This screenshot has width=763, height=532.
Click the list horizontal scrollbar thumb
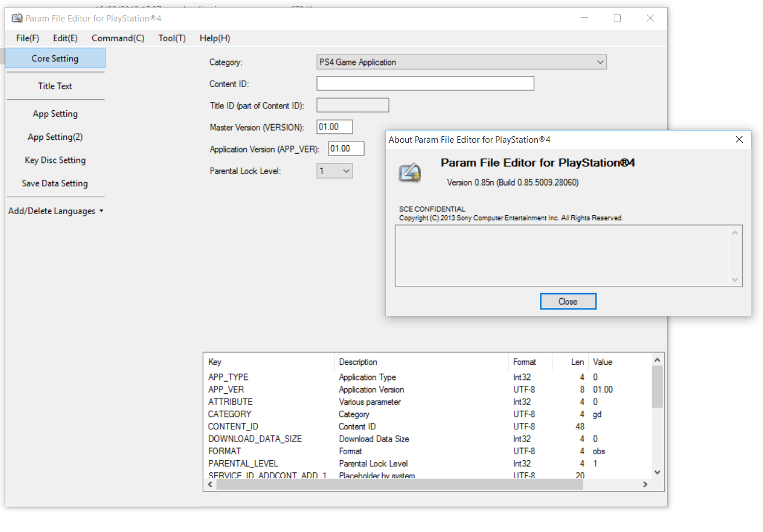click(400, 484)
